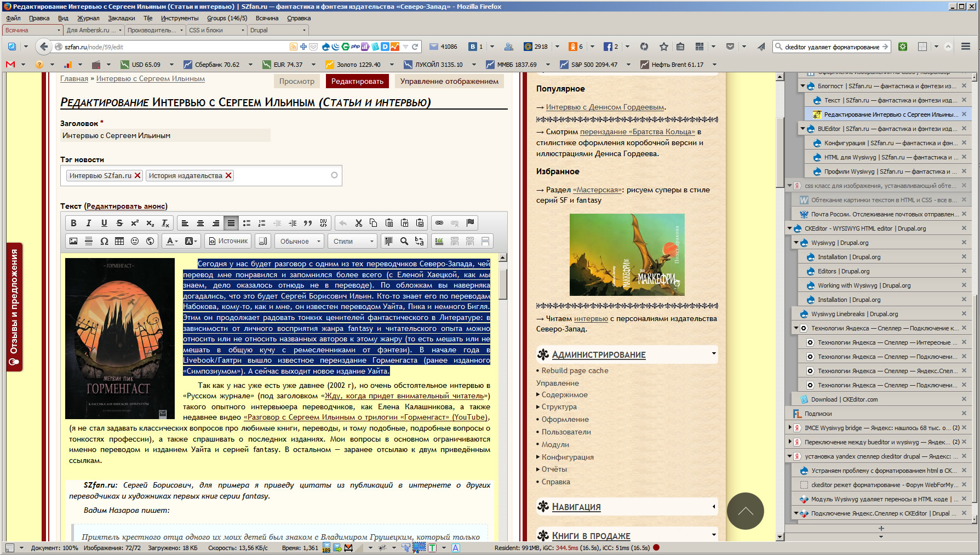Expand the Навигация block

click(x=714, y=506)
